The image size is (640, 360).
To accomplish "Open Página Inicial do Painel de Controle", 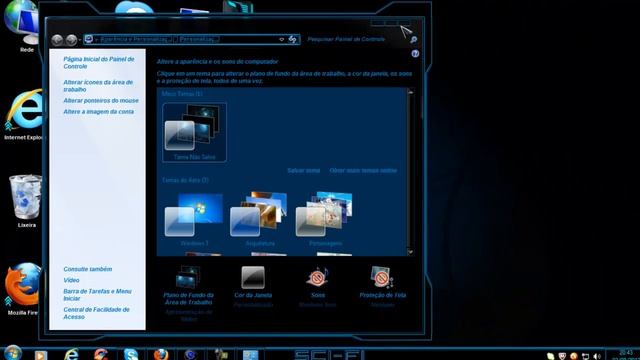I will (x=99, y=62).
